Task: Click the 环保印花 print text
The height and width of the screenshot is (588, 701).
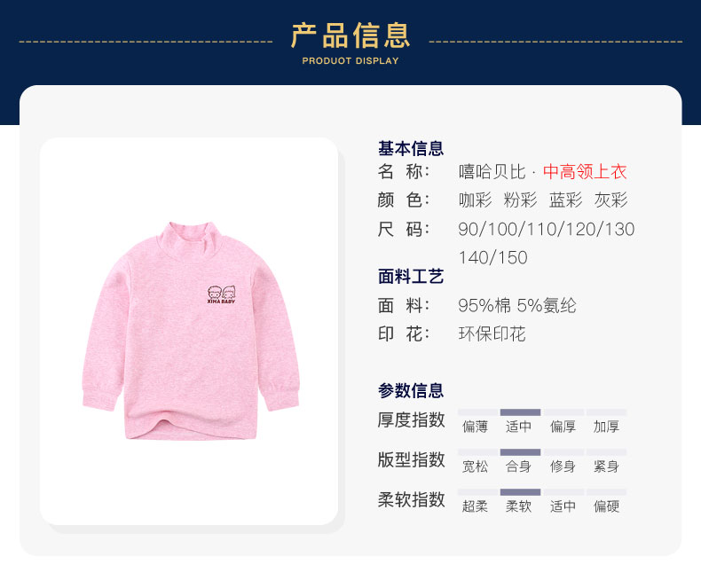Action: coord(492,333)
